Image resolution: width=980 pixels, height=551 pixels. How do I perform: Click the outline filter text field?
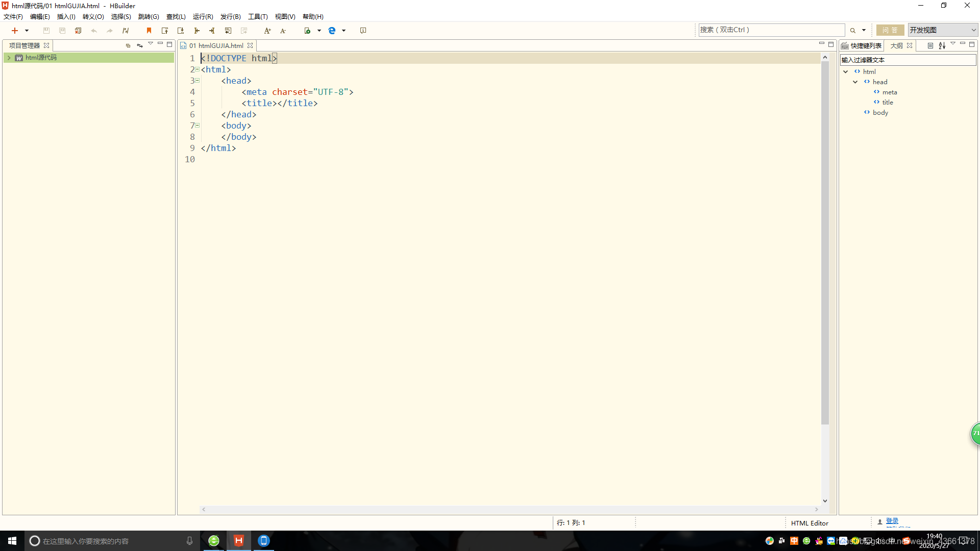tap(908, 60)
